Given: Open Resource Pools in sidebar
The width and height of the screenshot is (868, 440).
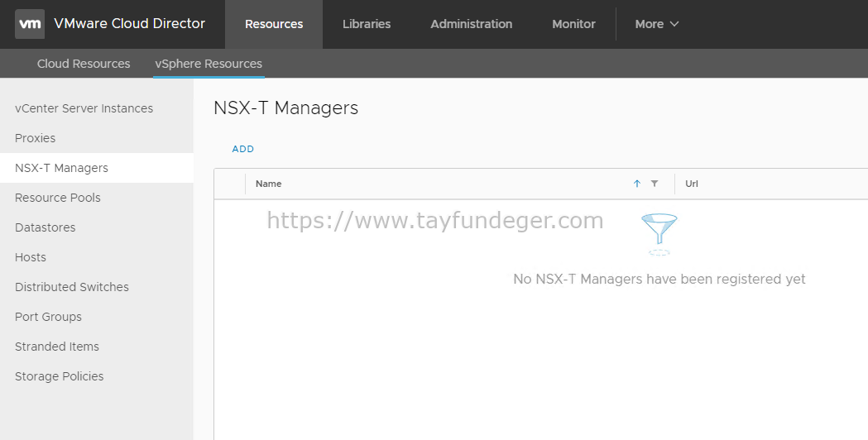Looking at the screenshot, I should tap(58, 198).
